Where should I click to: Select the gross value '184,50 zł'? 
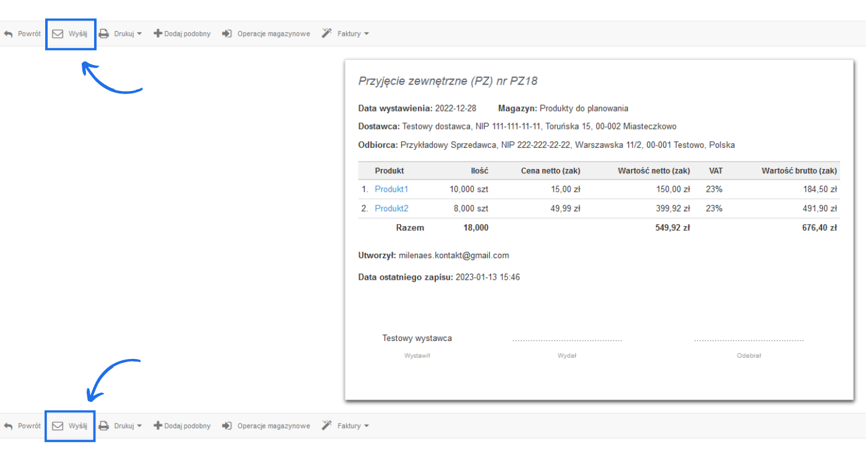click(820, 189)
